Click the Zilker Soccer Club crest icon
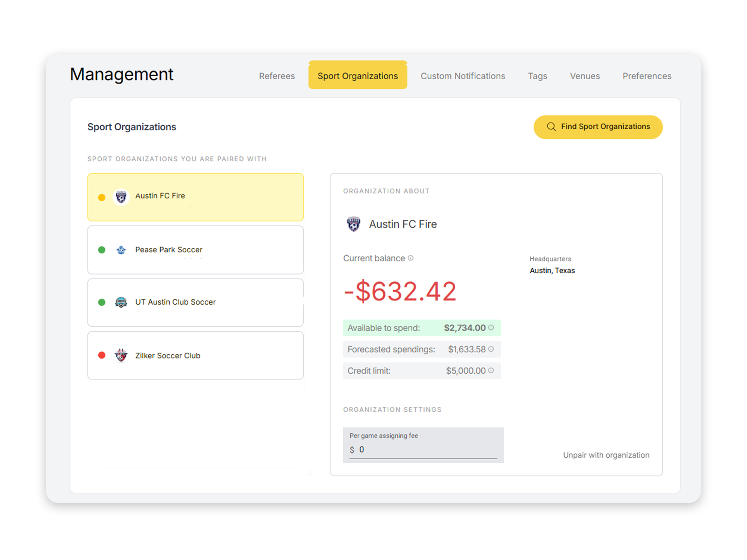The height and width of the screenshot is (560, 747). click(x=121, y=355)
